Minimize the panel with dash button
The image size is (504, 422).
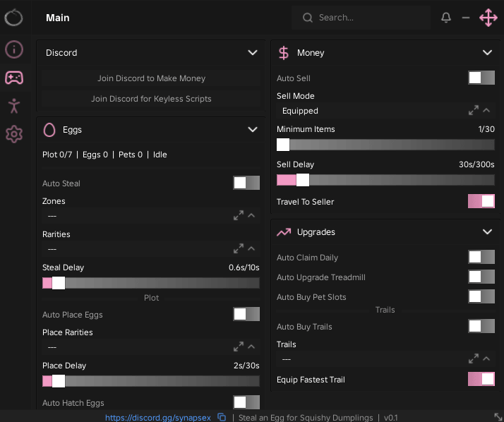click(x=466, y=18)
